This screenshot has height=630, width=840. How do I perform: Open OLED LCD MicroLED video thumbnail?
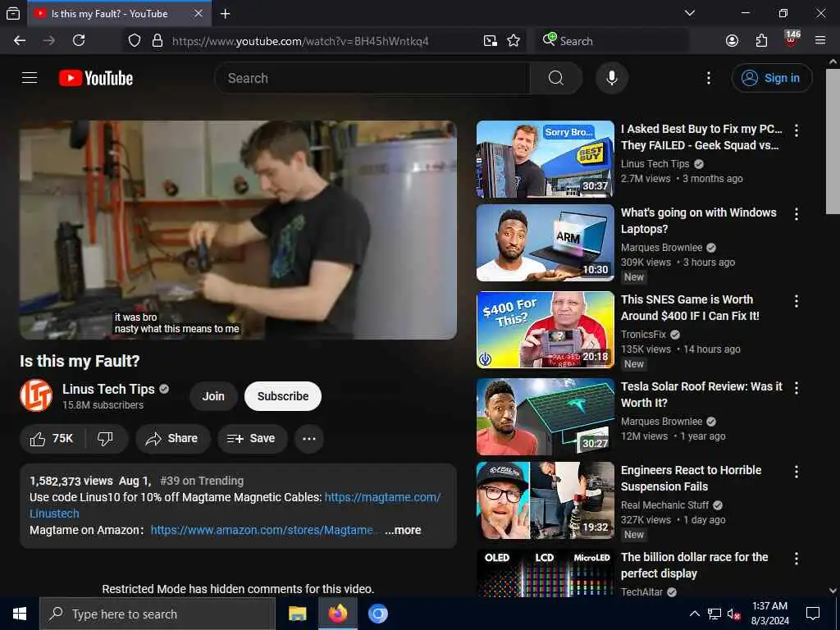tap(546, 573)
